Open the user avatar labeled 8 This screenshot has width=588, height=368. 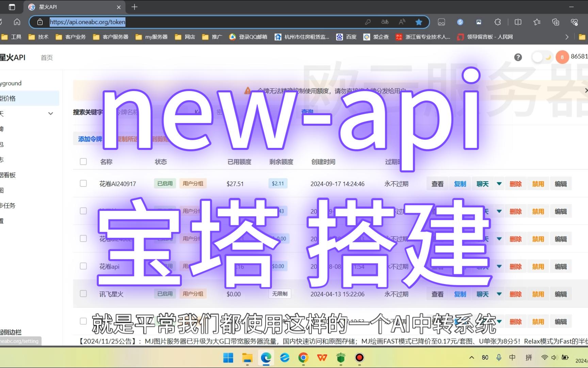(x=562, y=57)
